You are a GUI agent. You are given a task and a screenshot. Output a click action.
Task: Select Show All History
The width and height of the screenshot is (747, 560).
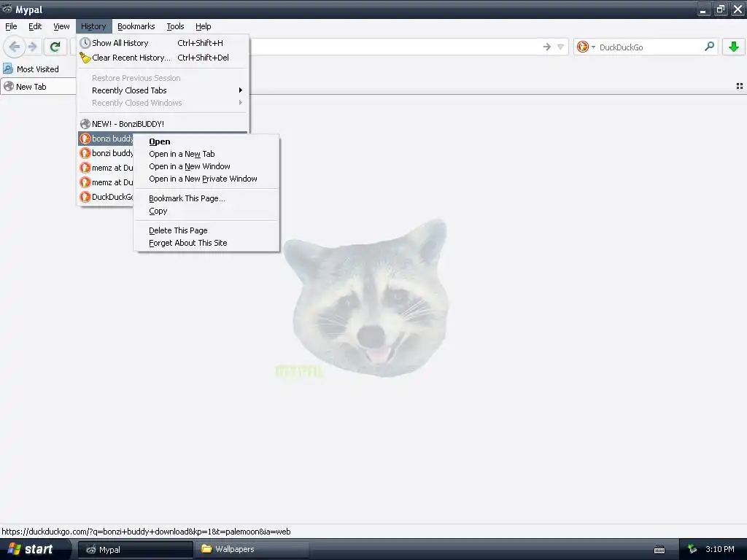[163, 43]
